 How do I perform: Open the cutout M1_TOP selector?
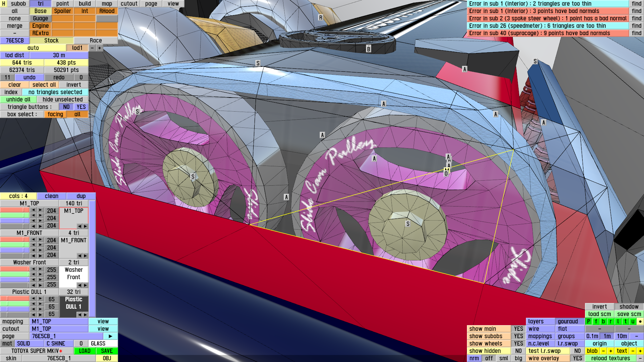pos(59,329)
